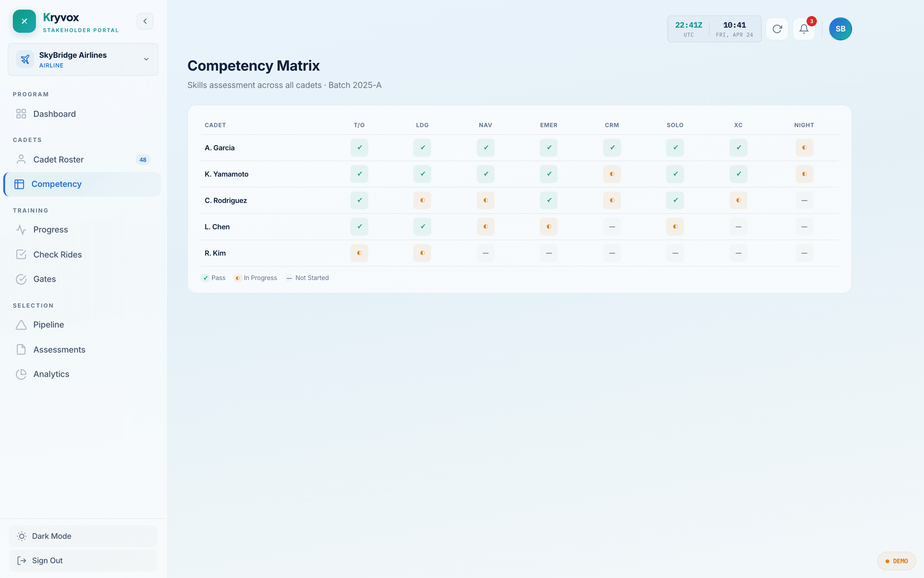Click the CADET column header
This screenshot has width=924, height=578.
[215, 125]
